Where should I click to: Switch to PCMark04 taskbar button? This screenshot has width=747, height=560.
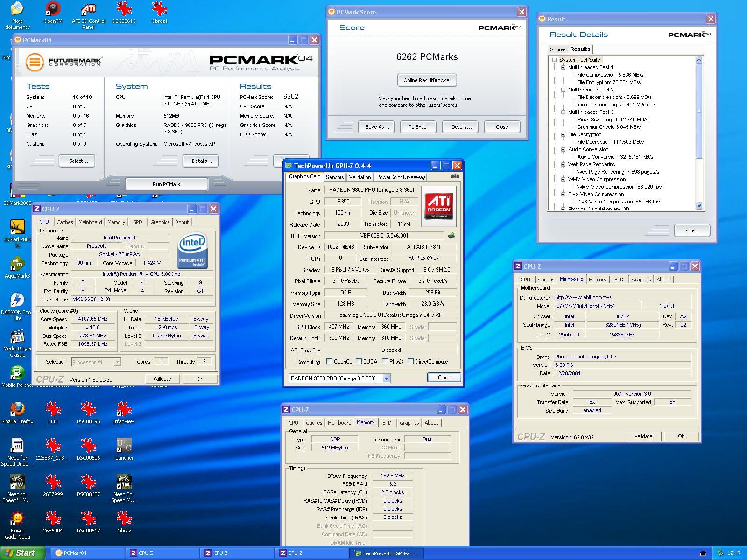[88, 553]
